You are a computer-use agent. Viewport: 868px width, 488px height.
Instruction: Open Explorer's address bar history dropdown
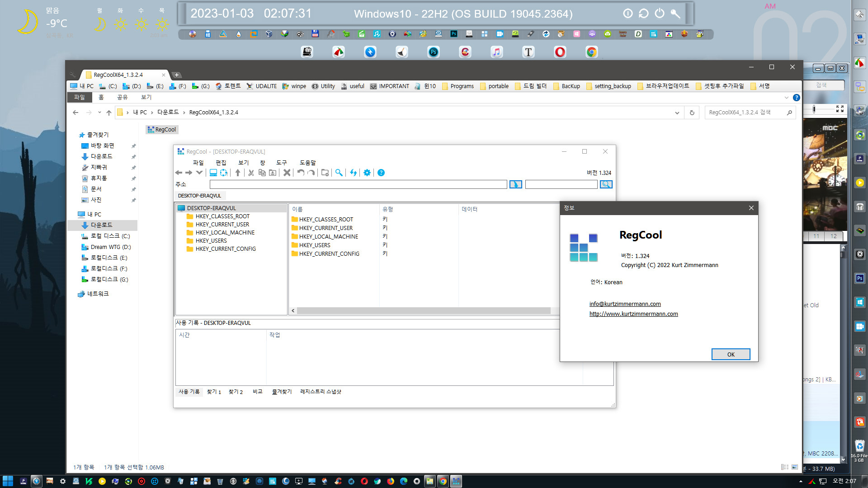click(x=677, y=113)
